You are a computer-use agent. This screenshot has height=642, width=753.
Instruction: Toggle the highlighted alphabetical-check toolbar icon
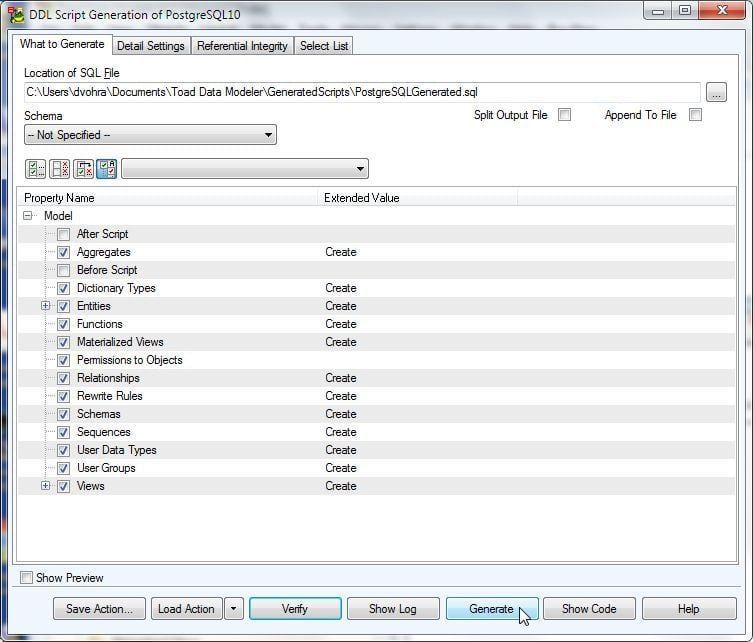tap(107, 169)
